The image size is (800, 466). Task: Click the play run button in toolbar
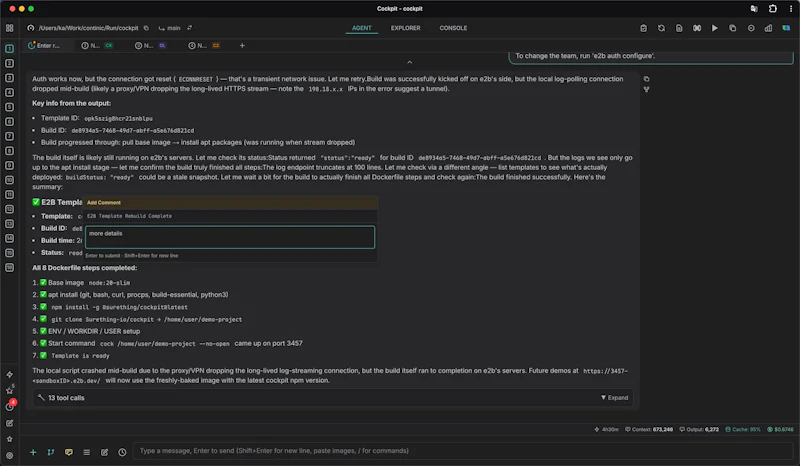(715, 28)
